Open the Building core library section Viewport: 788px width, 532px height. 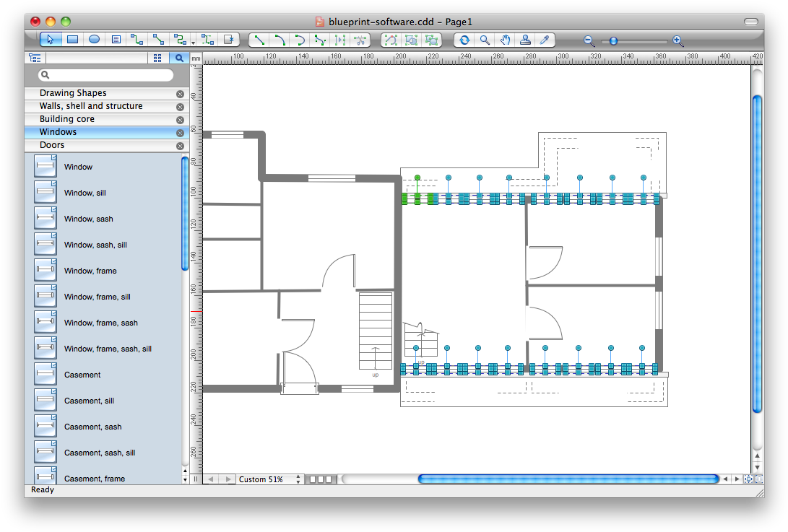[65, 119]
